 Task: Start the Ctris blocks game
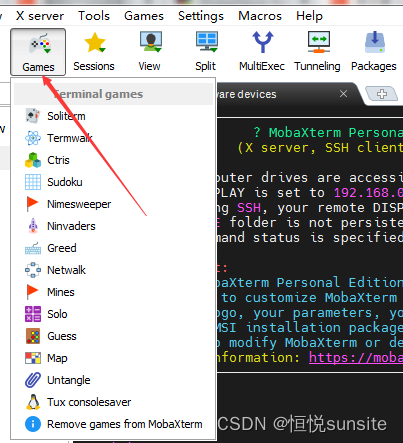click(x=113, y=160)
